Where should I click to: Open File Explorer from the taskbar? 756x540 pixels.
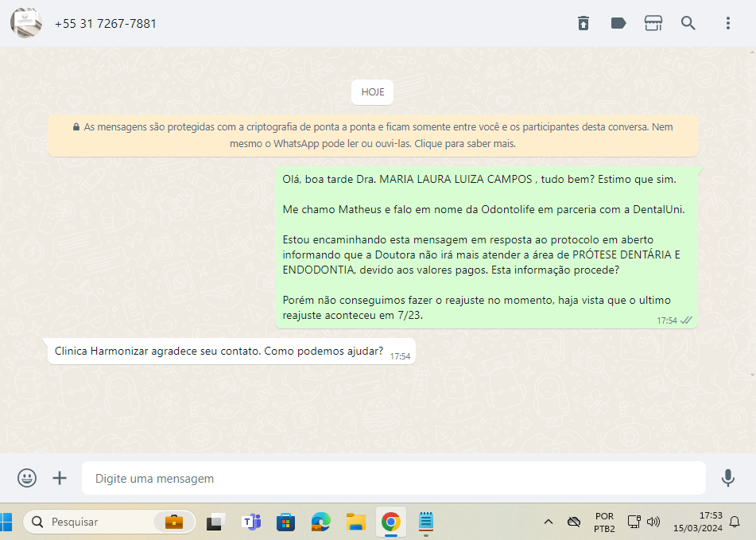click(x=356, y=522)
